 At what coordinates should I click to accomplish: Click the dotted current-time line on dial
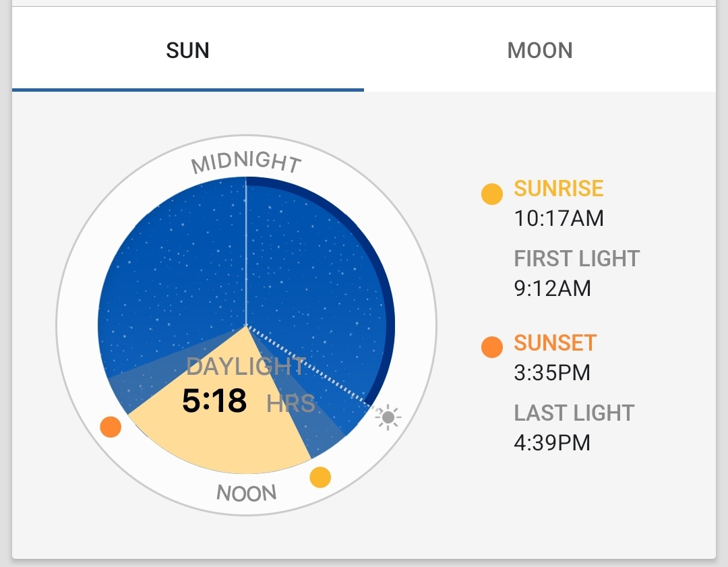pos(310,366)
